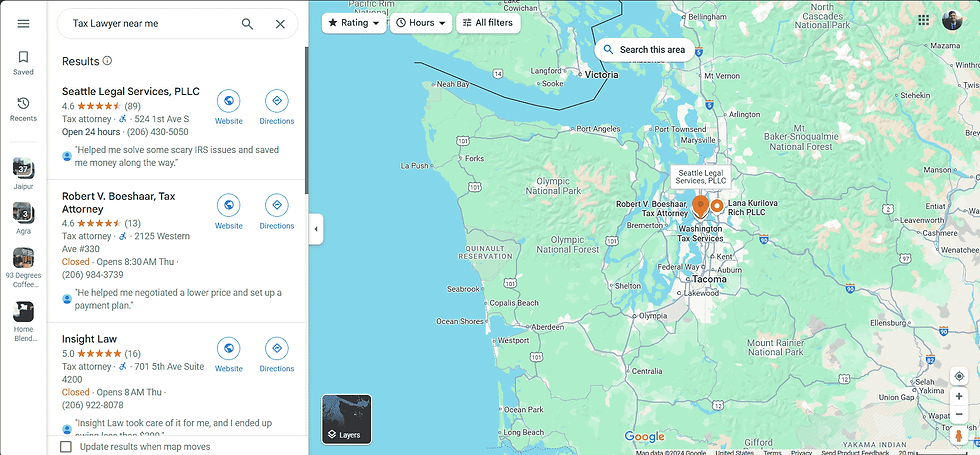Open the Google account profile picture

pyautogui.click(x=952, y=20)
